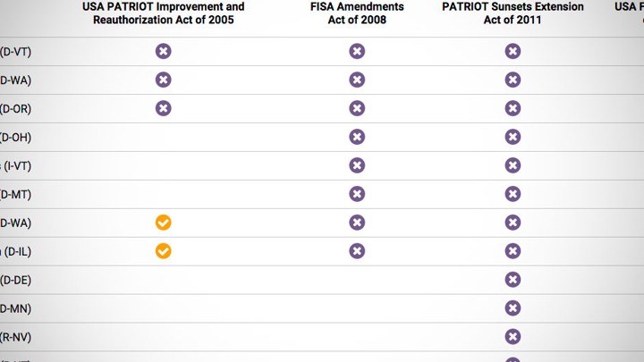Select the FISA Amendments Act of 2008 header
Screen dimensions: 644x362
coord(357,13)
